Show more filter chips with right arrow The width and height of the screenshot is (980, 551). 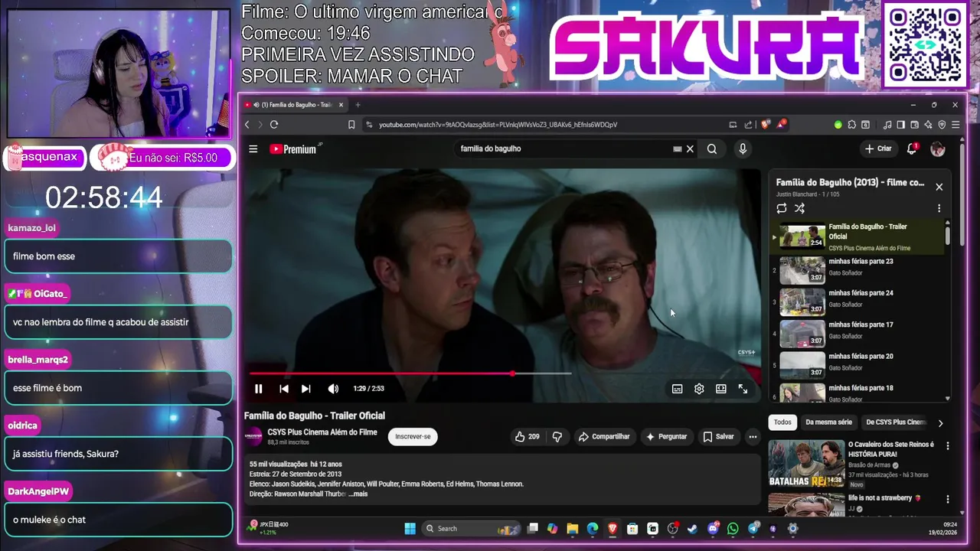[940, 423]
